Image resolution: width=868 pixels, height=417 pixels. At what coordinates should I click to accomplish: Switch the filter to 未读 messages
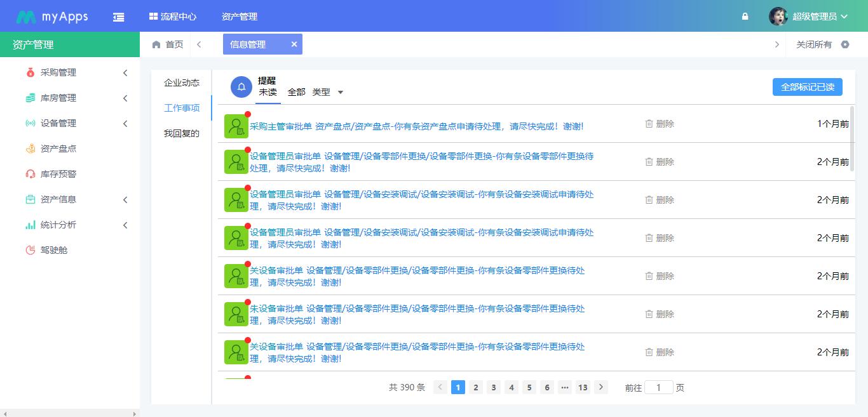268,92
